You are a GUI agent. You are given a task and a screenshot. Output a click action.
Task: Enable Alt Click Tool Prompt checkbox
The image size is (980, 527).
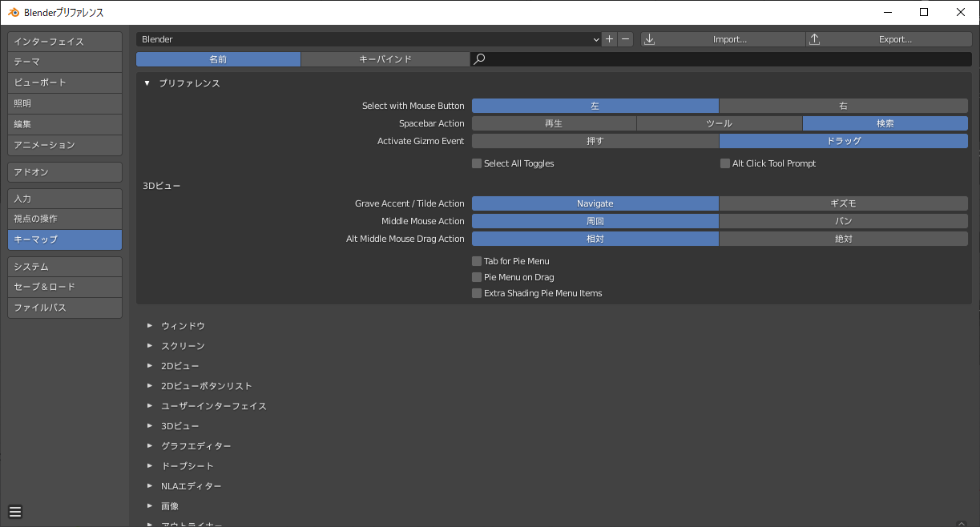(725, 163)
